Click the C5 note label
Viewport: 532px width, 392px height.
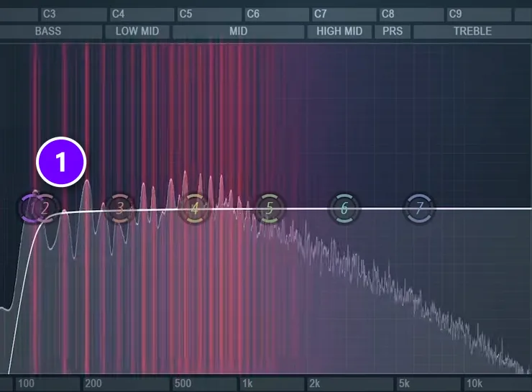185,14
